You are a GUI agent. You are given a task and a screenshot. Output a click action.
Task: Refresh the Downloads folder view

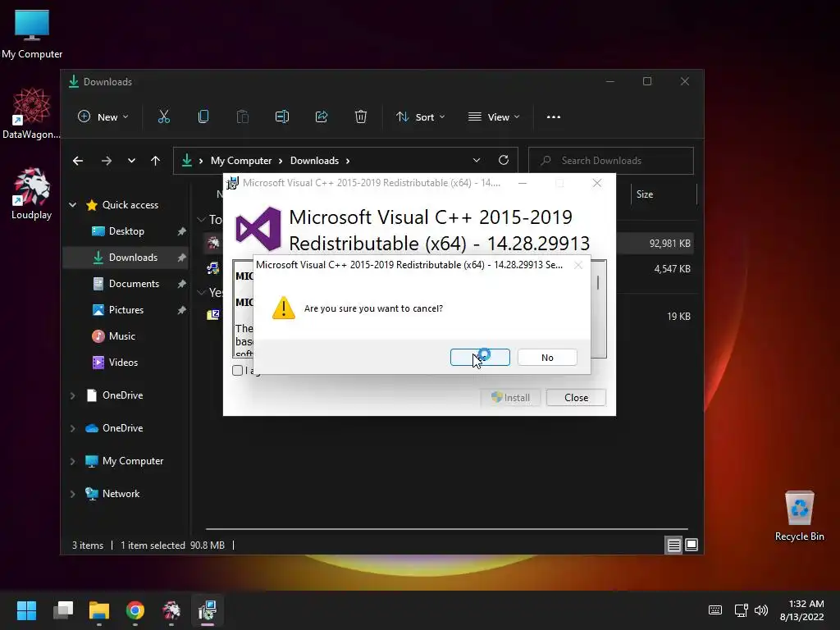[x=504, y=160]
